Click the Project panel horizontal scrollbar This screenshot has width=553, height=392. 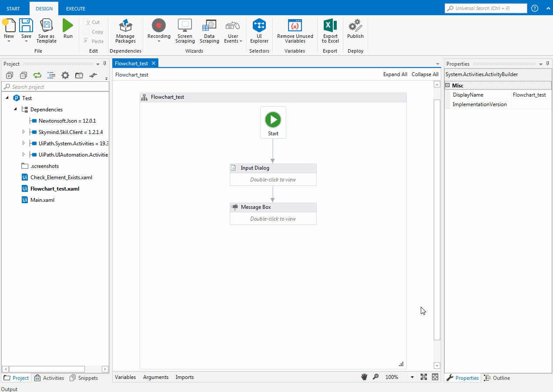click(47, 369)
